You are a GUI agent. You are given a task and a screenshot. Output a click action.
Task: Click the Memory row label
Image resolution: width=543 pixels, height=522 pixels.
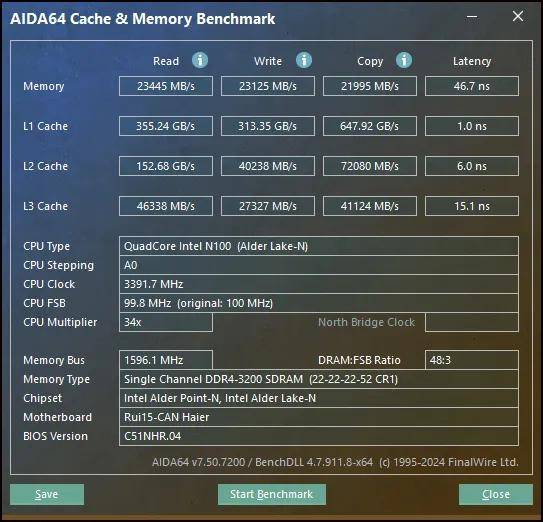[44, 86]
